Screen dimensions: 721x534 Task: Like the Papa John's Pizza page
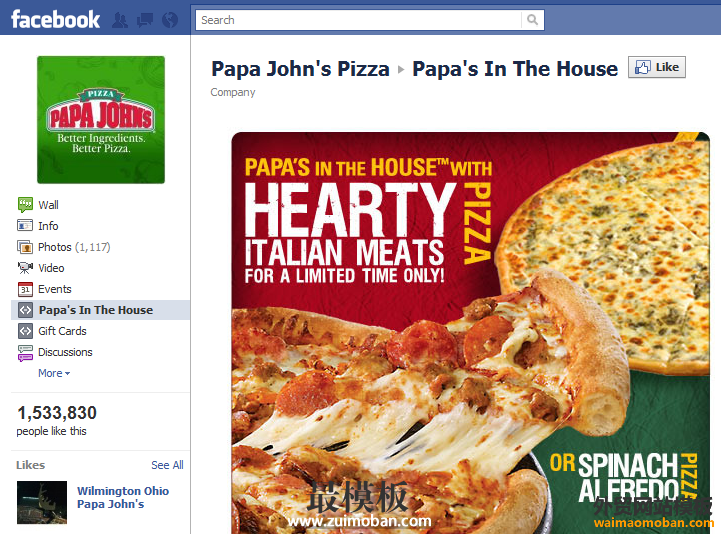point(657,67)
